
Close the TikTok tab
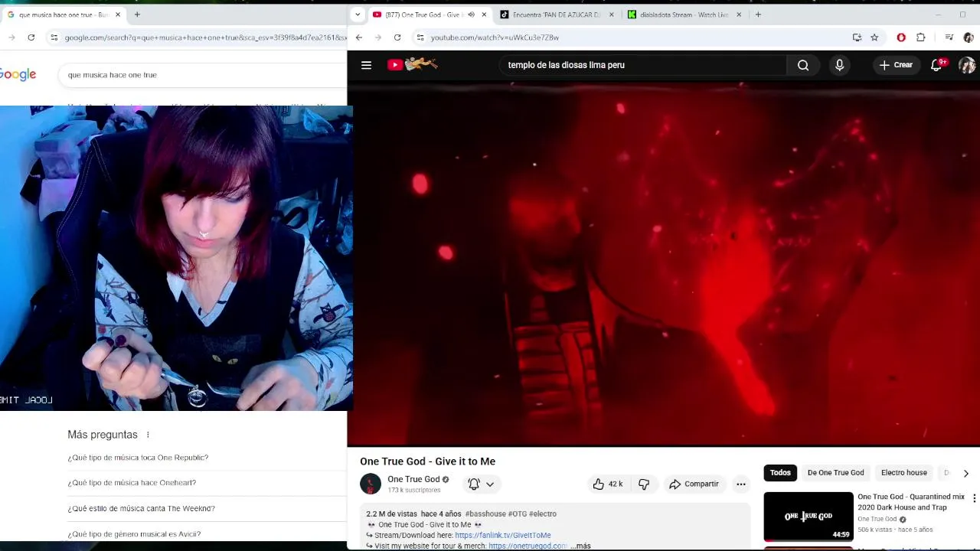[x=611, y=15]
